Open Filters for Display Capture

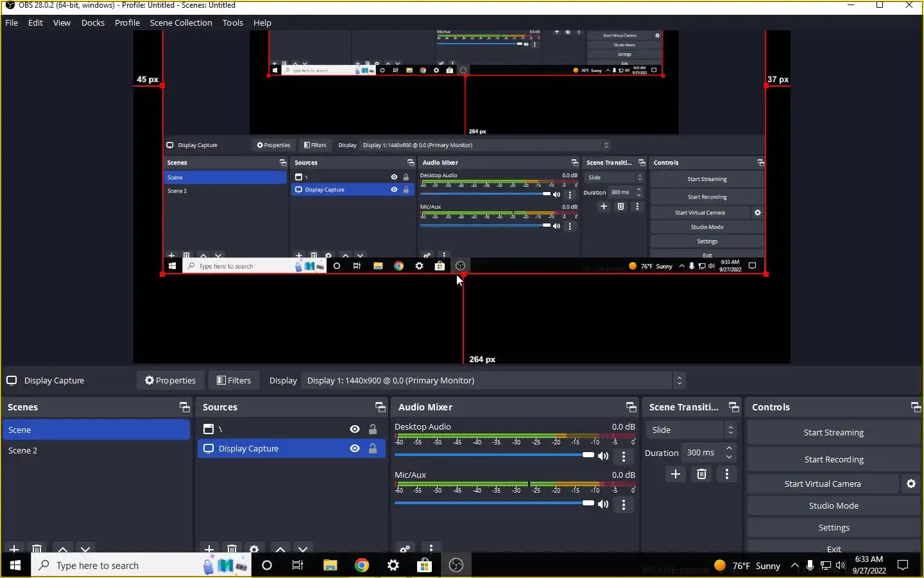point(234,380)
